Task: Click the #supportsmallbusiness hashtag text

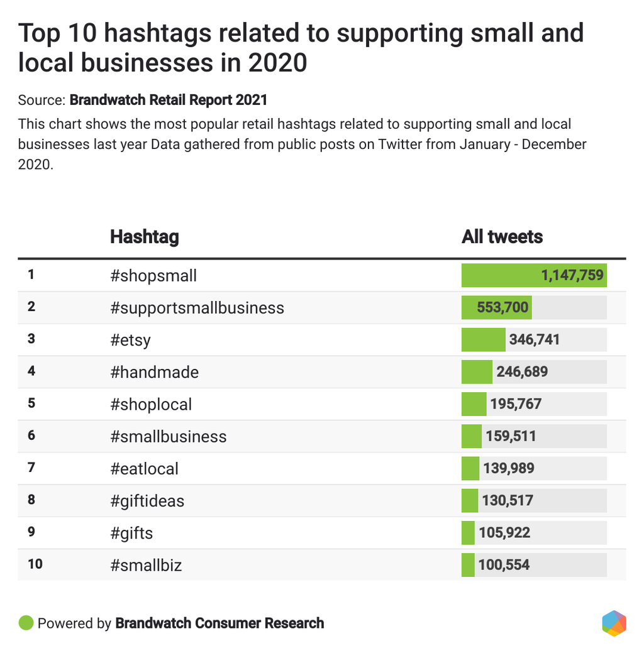Action: [x=197, y=307]
